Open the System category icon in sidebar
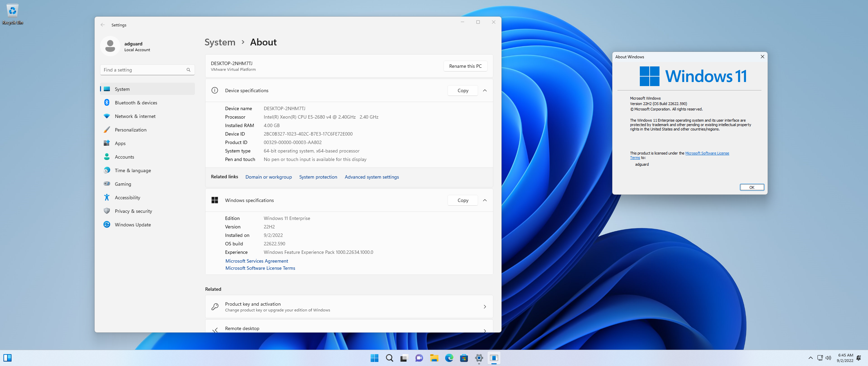 pos(107,89)
